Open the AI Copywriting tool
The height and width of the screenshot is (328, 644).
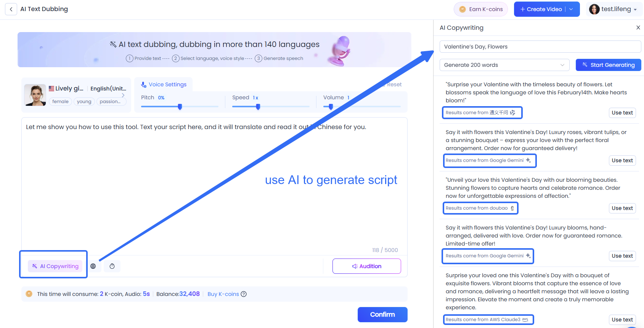(x=55, y=266)
